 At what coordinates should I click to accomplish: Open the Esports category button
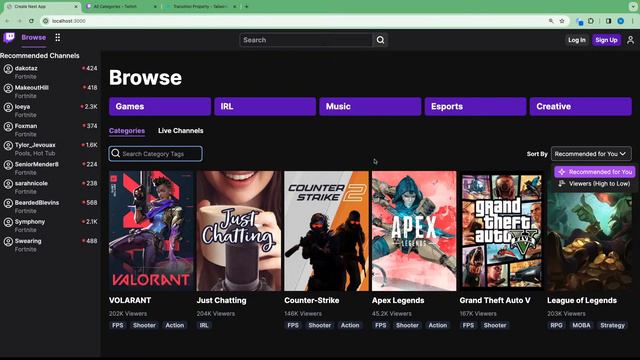click(x=476, y=107)
